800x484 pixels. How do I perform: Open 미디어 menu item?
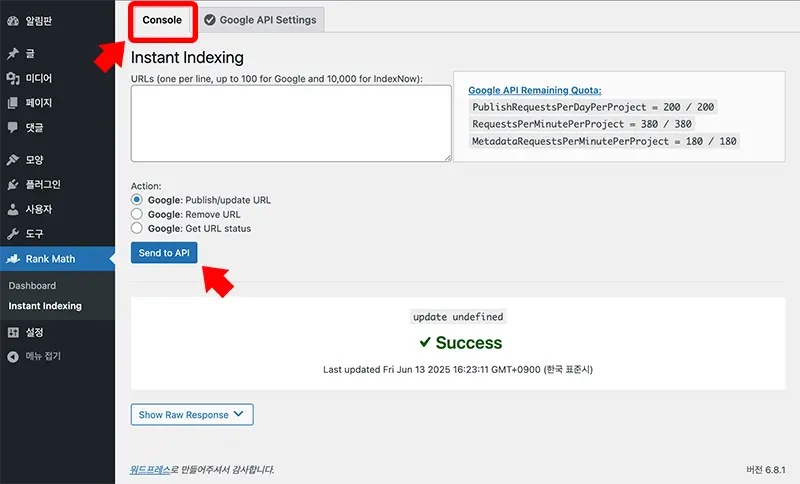(x=58, y=78)
